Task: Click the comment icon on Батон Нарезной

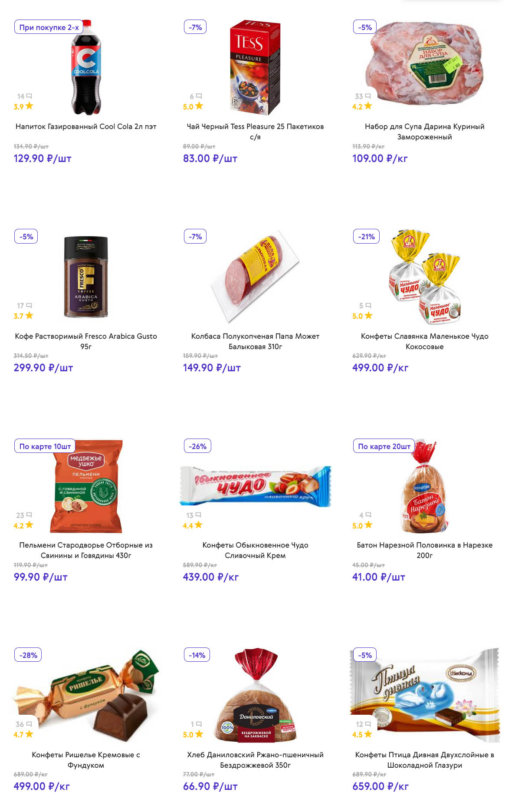Action: pyautogui.click(x=368, y=515)
